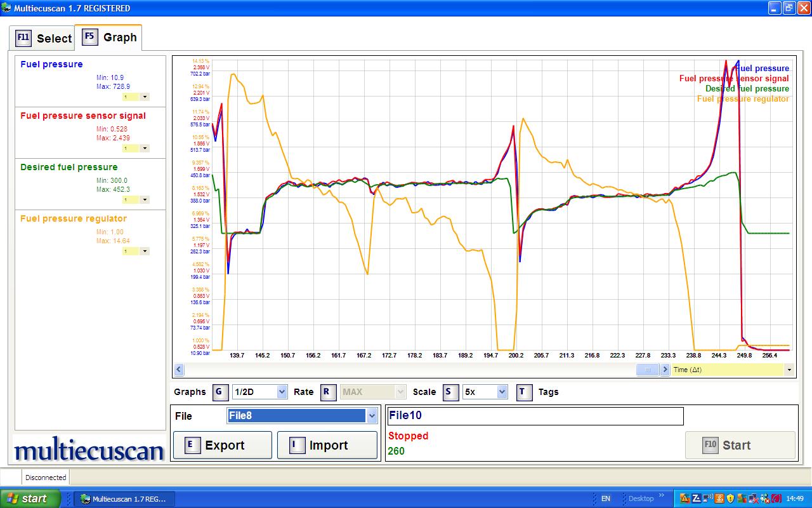The image size is (812, 508).
Task: Click the Multiecuscan title bar app icon
Action: (7, 8)
